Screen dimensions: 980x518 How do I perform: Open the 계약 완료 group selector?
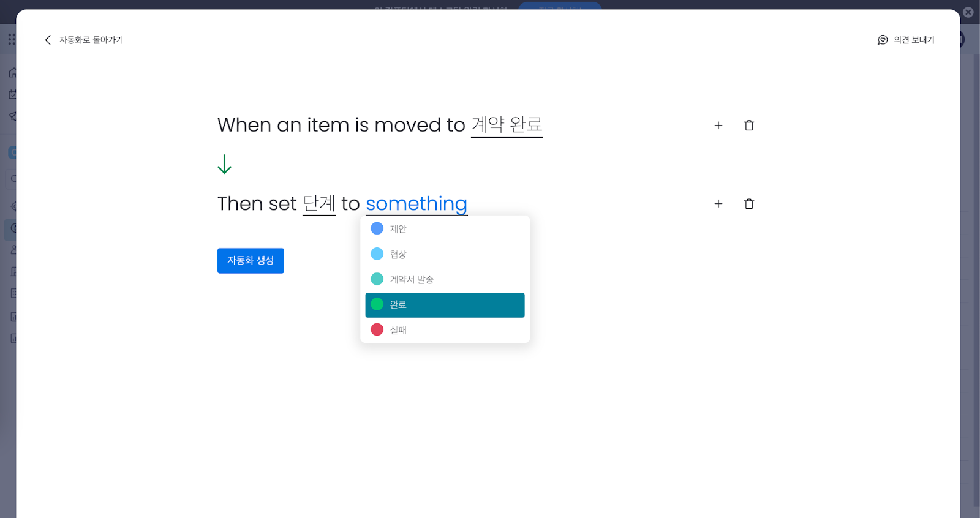(x=507, y=125)
